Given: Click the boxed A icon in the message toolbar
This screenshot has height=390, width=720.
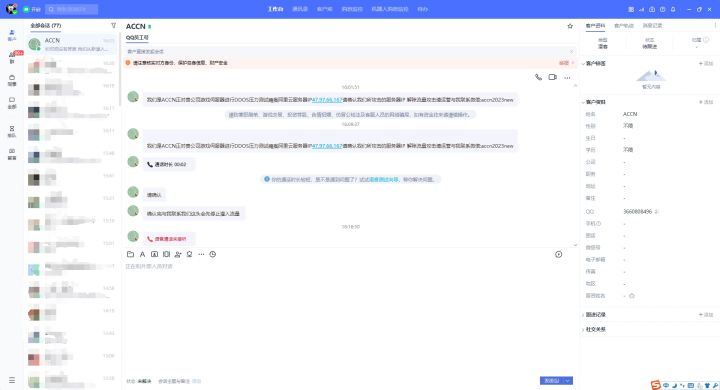Looking at the screenshot, I should (154, 254).
